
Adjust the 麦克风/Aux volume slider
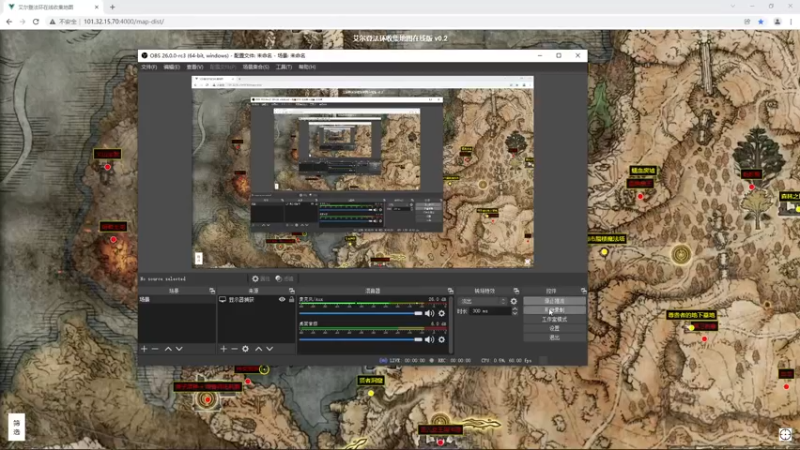pos(361,313)
